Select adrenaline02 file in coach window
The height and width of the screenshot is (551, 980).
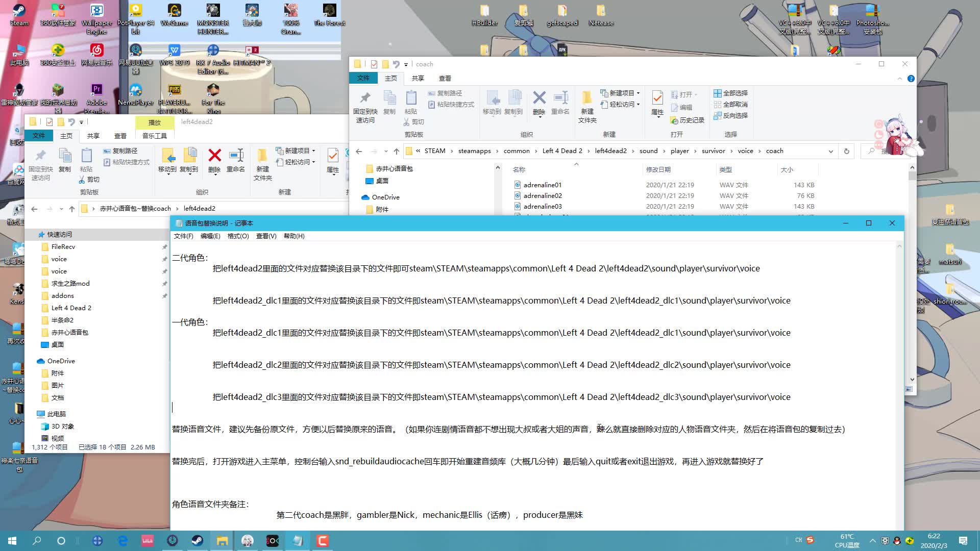pos(543,196)
